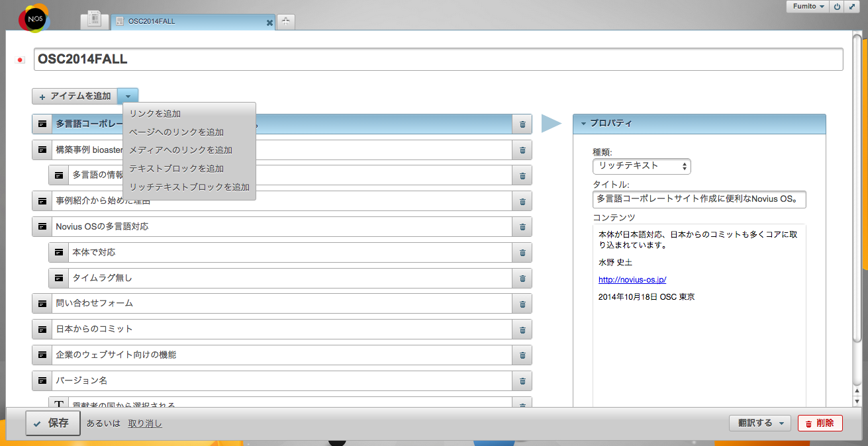
Task: Toggle fullscreen with the arrows icon
Action: (x=851, y=7)
